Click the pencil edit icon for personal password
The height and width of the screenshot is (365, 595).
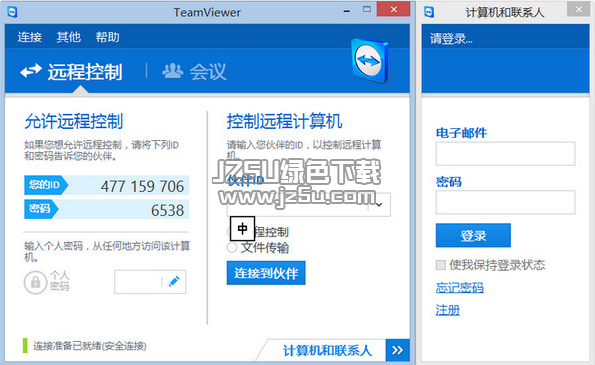[x=174, y=282]
